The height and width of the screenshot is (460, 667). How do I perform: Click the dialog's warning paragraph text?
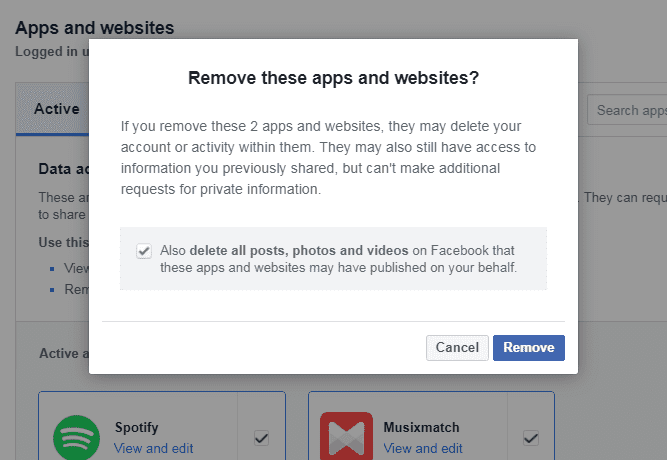tap(328, 157)
